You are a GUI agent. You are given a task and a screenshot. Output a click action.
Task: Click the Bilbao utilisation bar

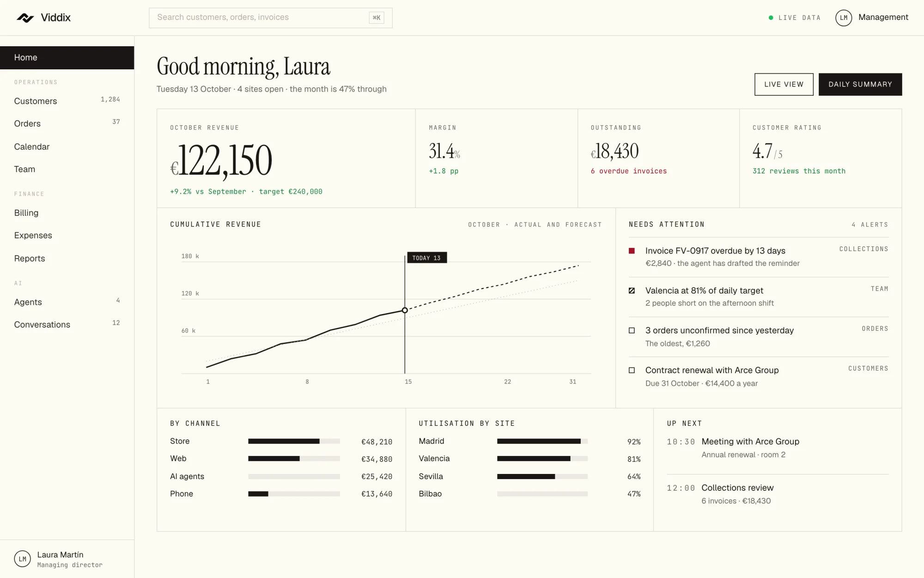click(x=542, y=494)
